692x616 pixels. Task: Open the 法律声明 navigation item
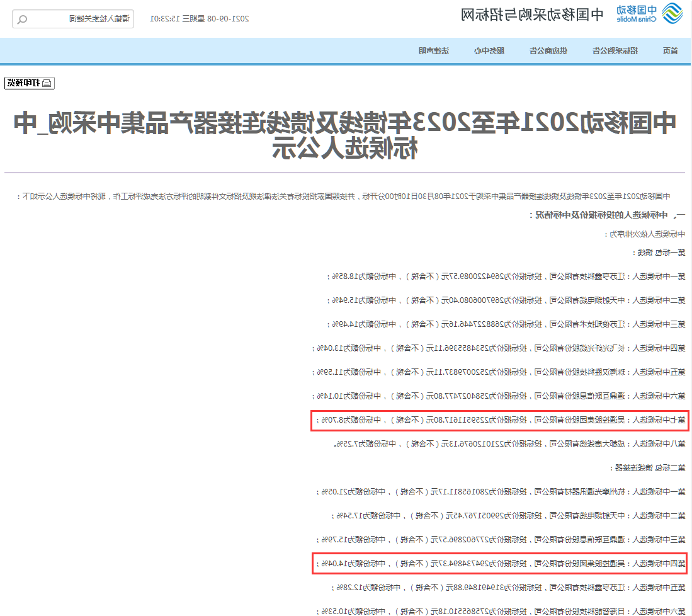click(434, 51)
